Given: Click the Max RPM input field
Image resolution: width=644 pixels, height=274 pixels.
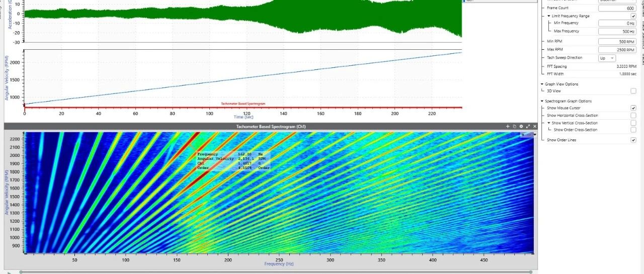Looking at the screenshot, I should (x=617, y=50).
